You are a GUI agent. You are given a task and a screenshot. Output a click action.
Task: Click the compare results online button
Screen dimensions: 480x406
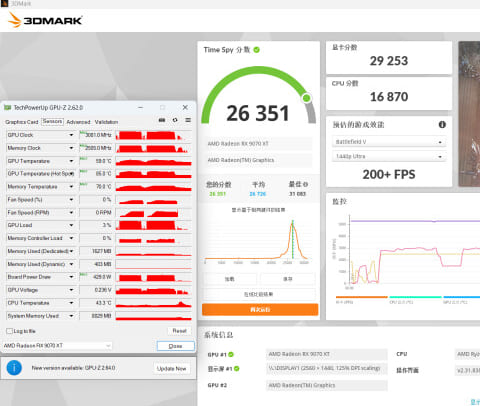tap(259, 294)
